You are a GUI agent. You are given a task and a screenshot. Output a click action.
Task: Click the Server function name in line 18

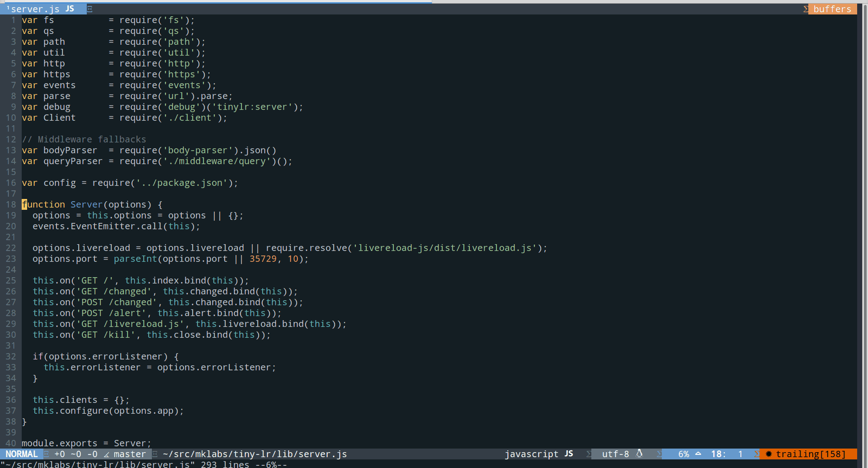[x=87, y=204]
